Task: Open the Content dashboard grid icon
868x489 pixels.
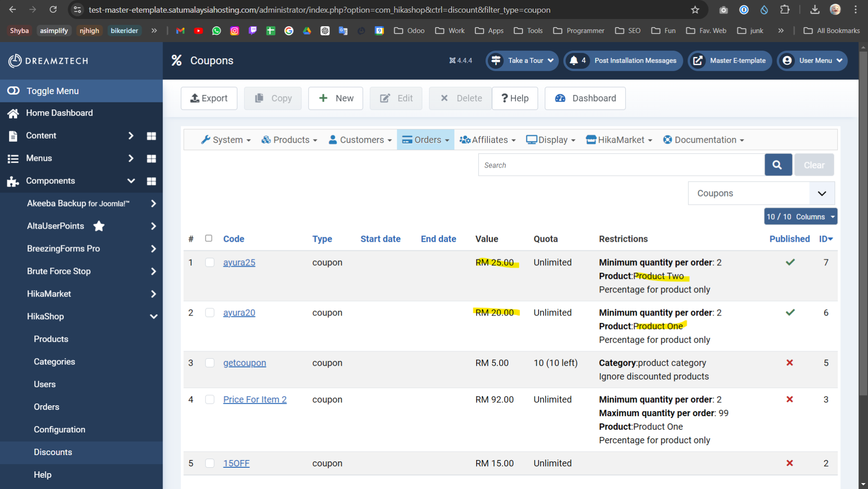Action: [151, 136]
